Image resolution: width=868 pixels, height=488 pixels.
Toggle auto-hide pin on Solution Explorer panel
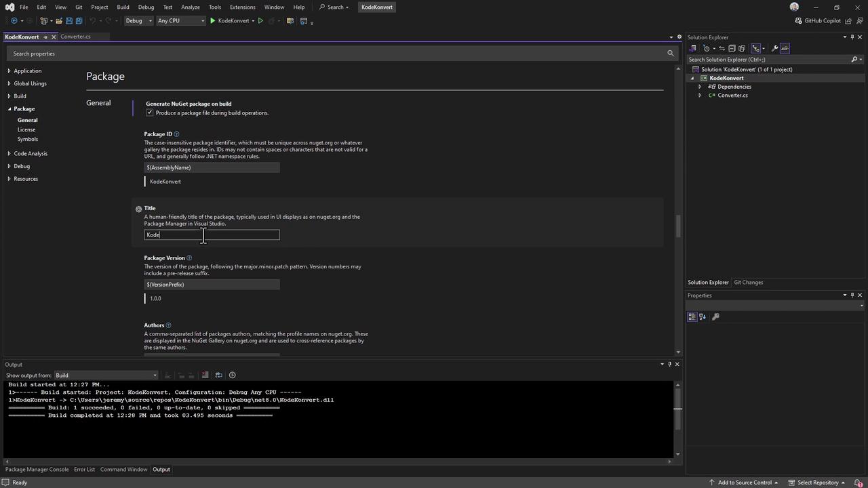[852, 37]
